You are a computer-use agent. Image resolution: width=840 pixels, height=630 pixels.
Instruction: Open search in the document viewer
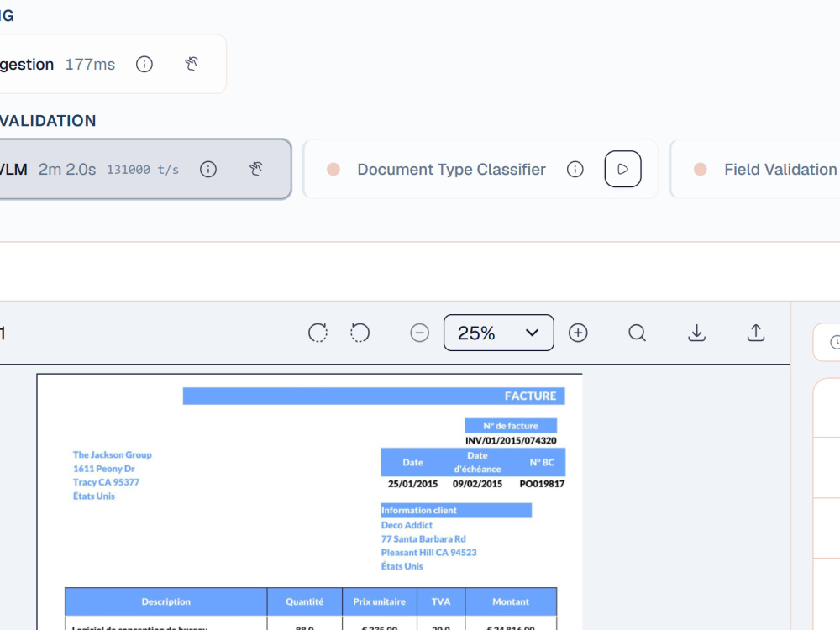coord(637,333)
